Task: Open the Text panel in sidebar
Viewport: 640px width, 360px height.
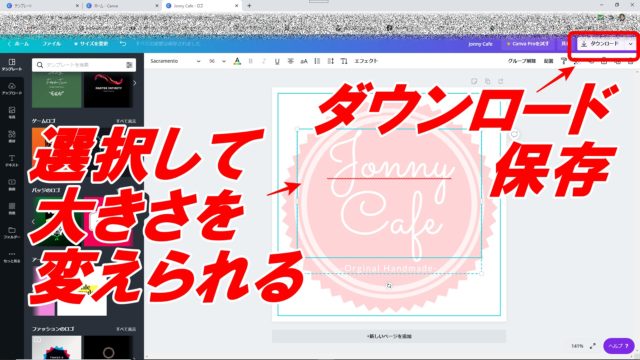Action: [12, 161]
